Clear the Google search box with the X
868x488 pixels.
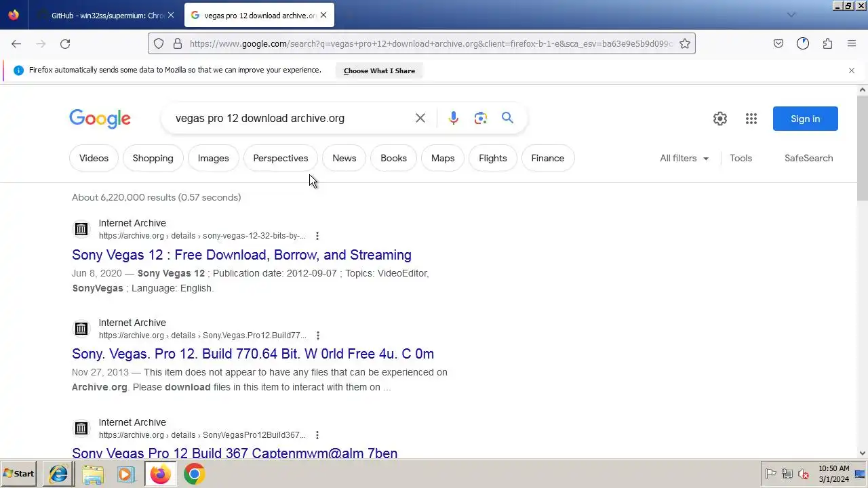[x=420, y=118]
